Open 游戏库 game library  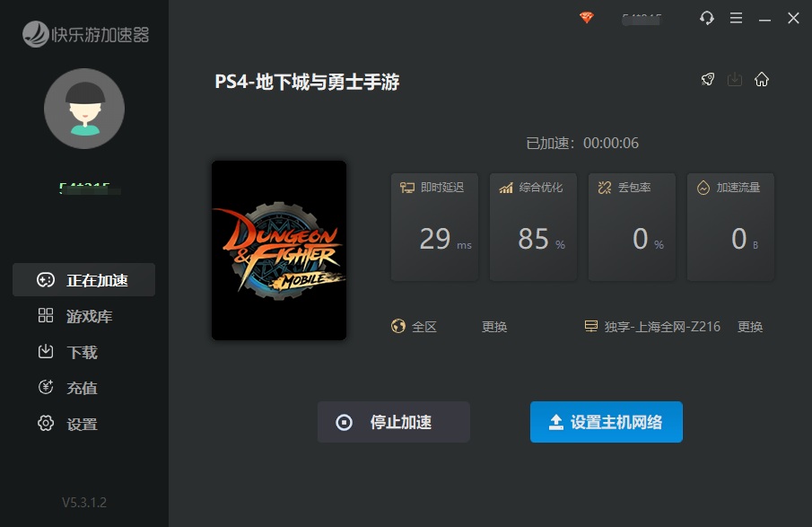[84, 316]
